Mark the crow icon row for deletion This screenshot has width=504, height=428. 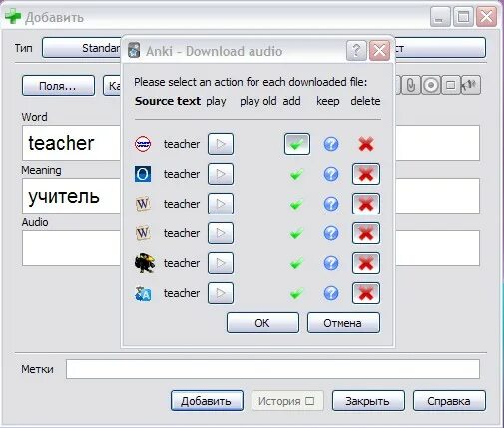tap(366, 263)
